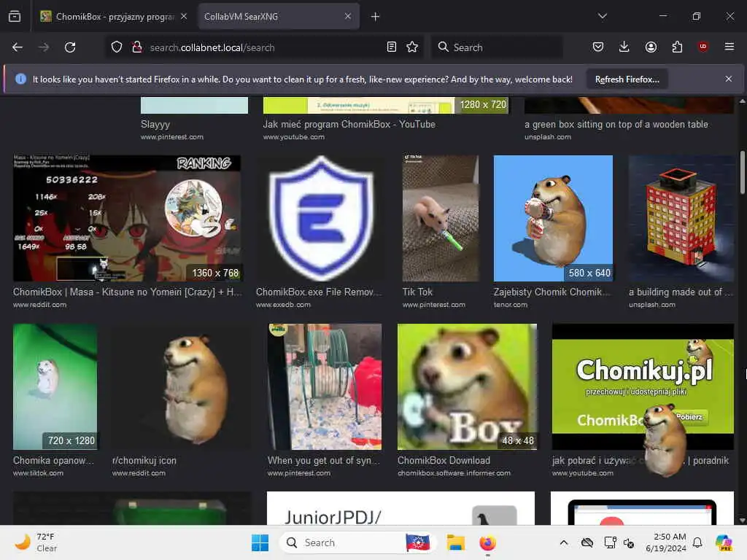Open tracking protection shield icon
This screenshot has width=747, height=560.
coord(117,47)
